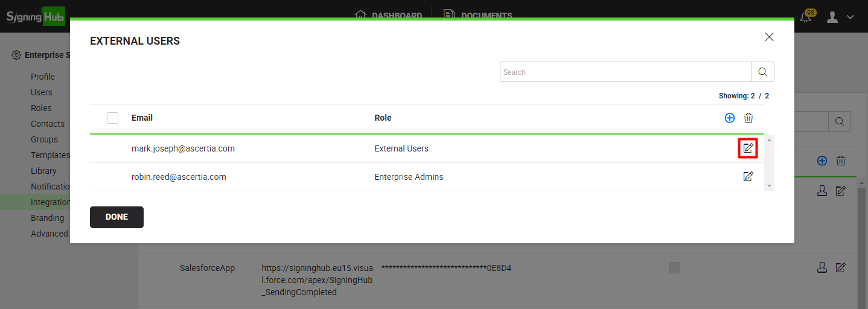This screenshot has height=309, width=868.
Task: Click the SigningHub logo
Action: pyautogui.click(x=35, y=16)
